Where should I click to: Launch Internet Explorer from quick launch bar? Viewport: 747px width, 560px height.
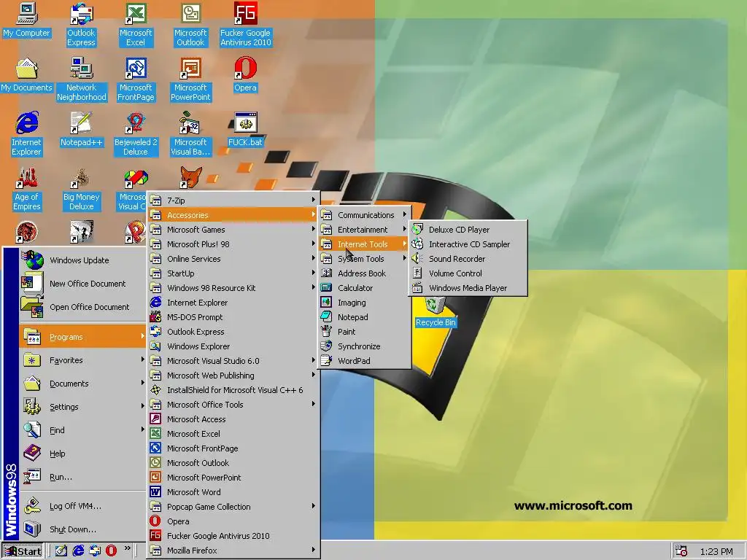click(78, 551)
